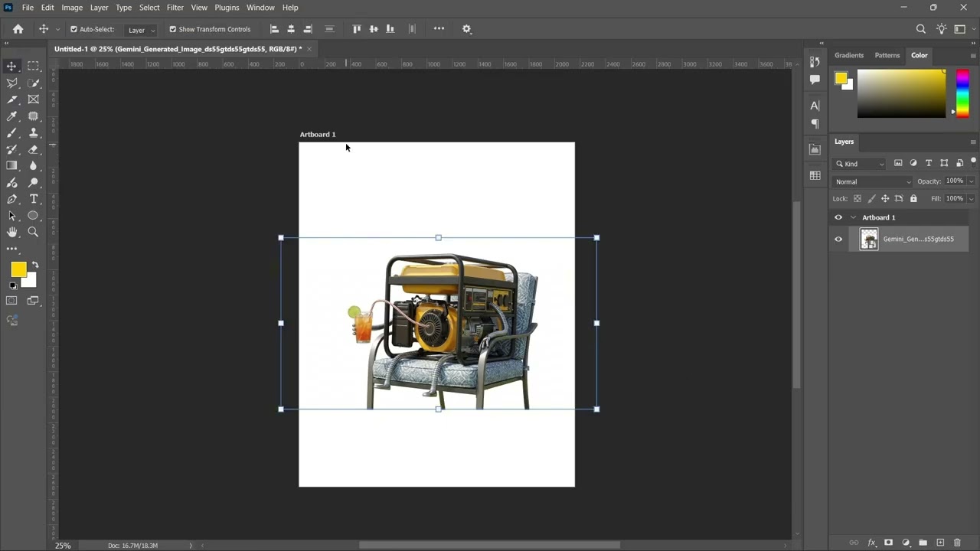The width and height of the screenshot is (980, 551).
Task: Select the Pen tool
Action: 11,199
